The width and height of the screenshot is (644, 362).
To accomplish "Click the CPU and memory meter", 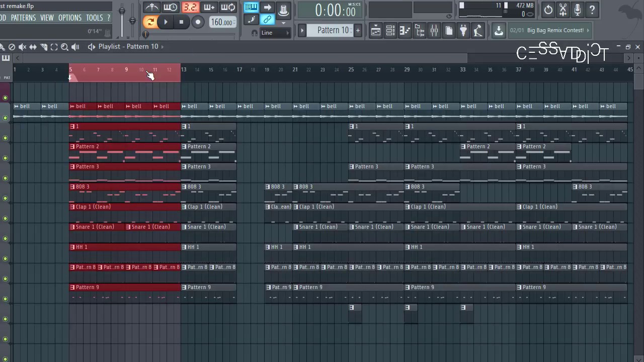I will coord(497,10).
